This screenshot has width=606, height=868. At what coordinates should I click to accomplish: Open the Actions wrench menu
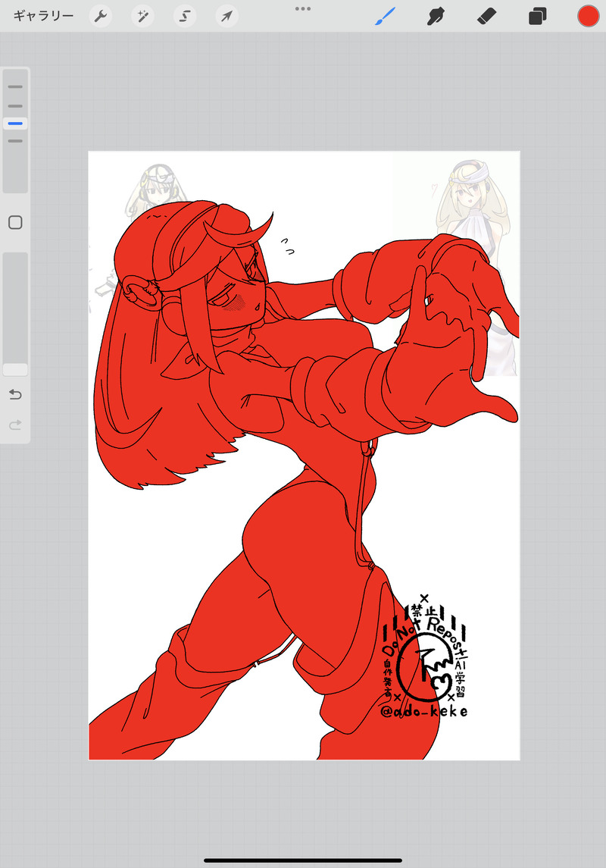click(100, 16)
